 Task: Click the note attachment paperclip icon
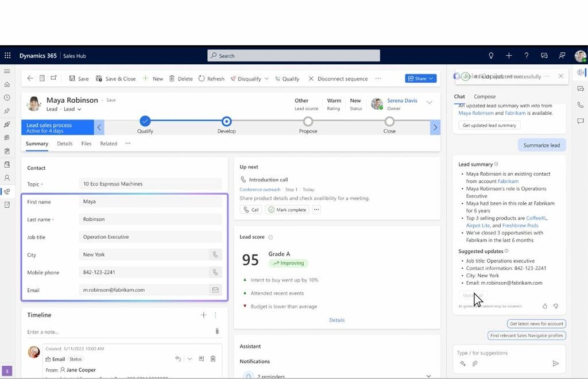pyautogui.click(x=216, y=331)
